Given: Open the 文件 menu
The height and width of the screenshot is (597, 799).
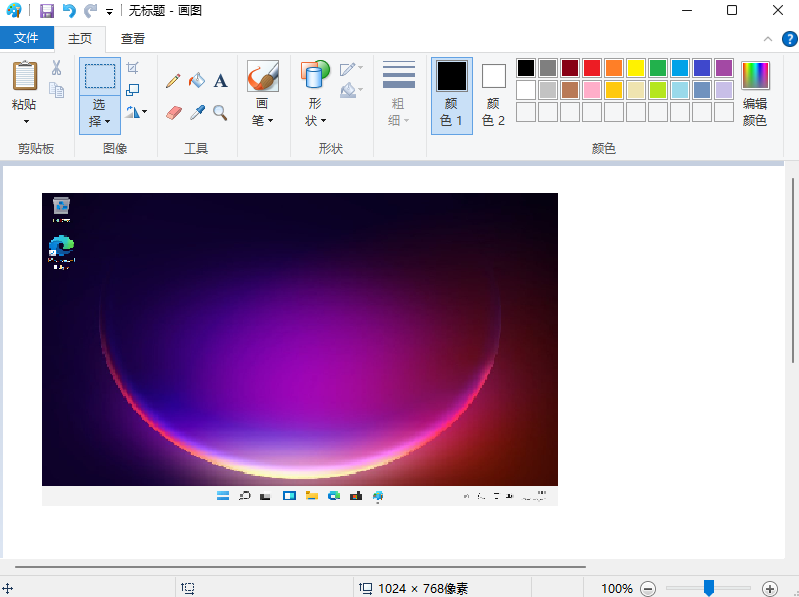Looking at the screenshot, I should pos(27,39).
